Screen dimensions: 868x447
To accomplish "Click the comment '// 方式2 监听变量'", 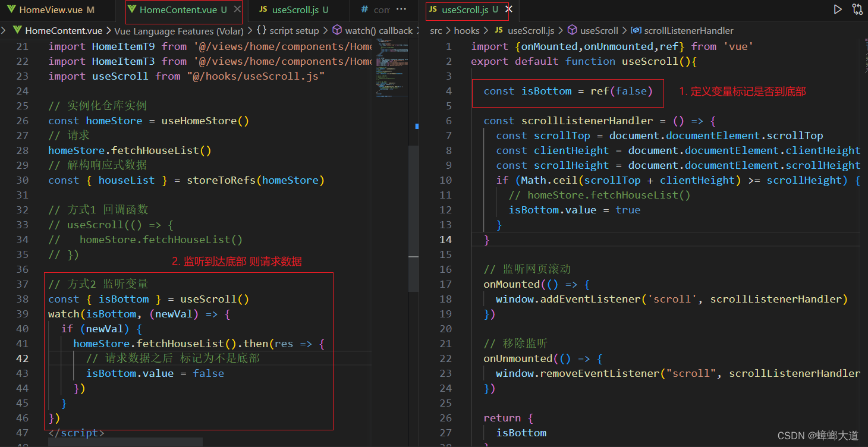I will 98,284.
